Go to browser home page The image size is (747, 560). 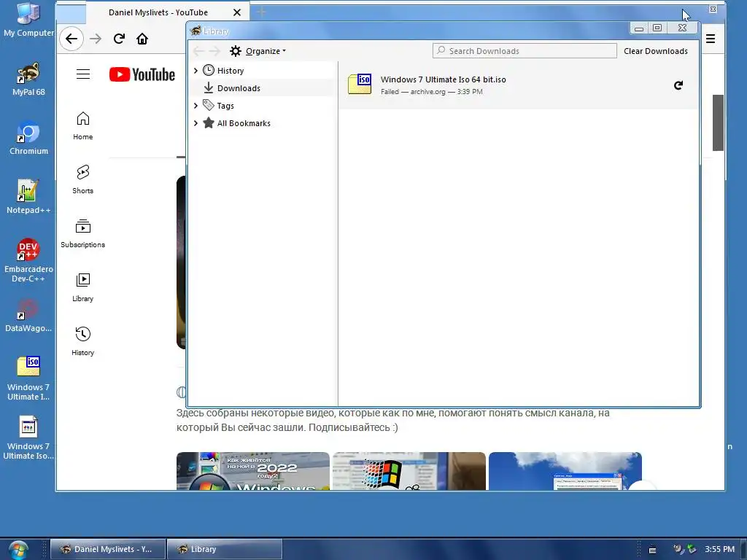tap(142, 39)
